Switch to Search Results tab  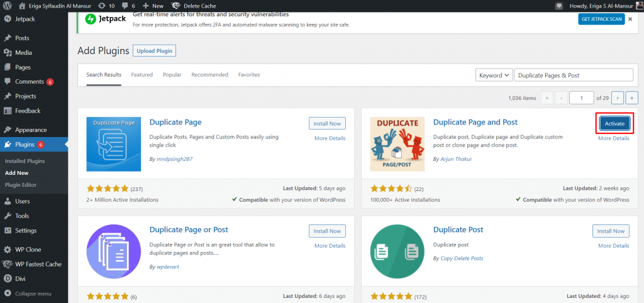click(104, 75)
